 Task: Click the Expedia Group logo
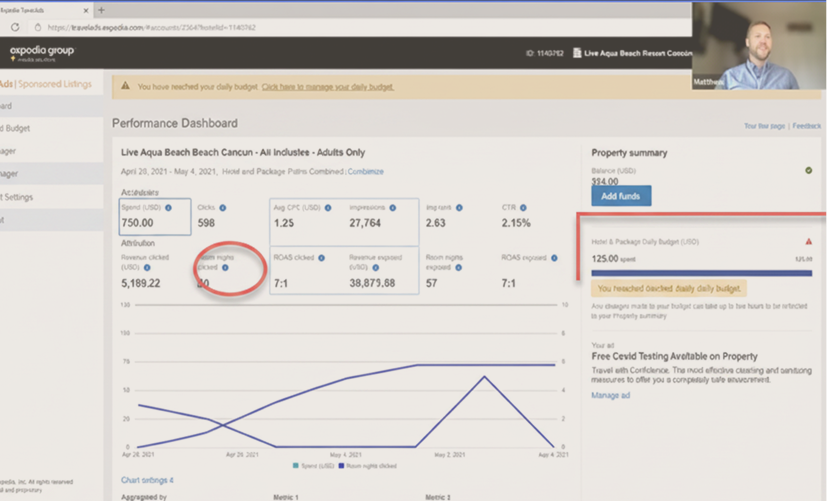point(42,53)
